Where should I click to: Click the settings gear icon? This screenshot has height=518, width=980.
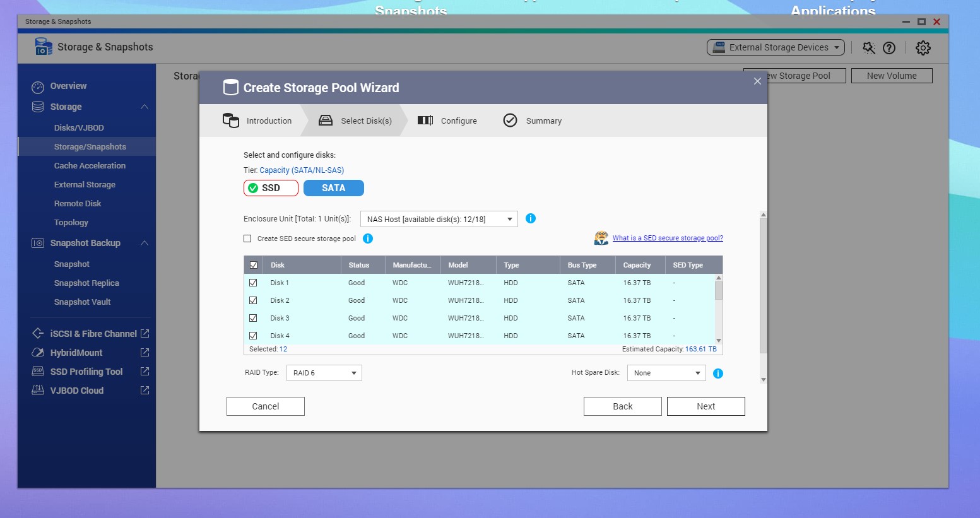(x=923, y=48)
